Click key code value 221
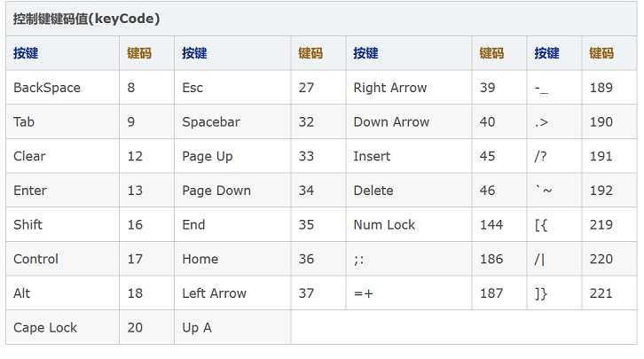644x359 pixels. [601, 293]
